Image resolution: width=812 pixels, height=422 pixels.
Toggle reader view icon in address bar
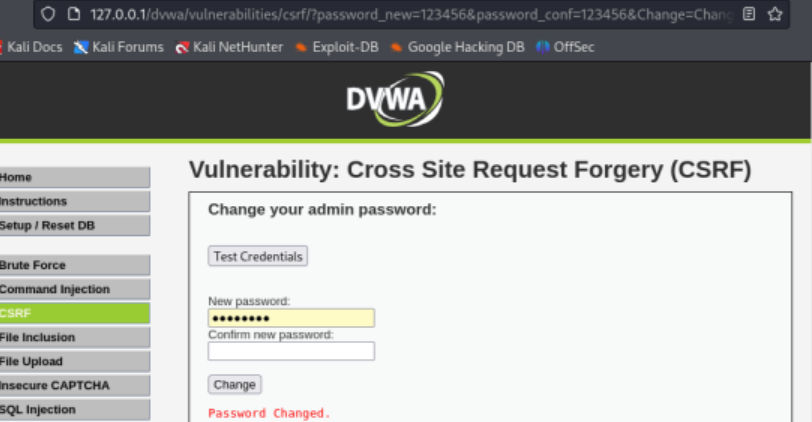click(x=749, y=14)
